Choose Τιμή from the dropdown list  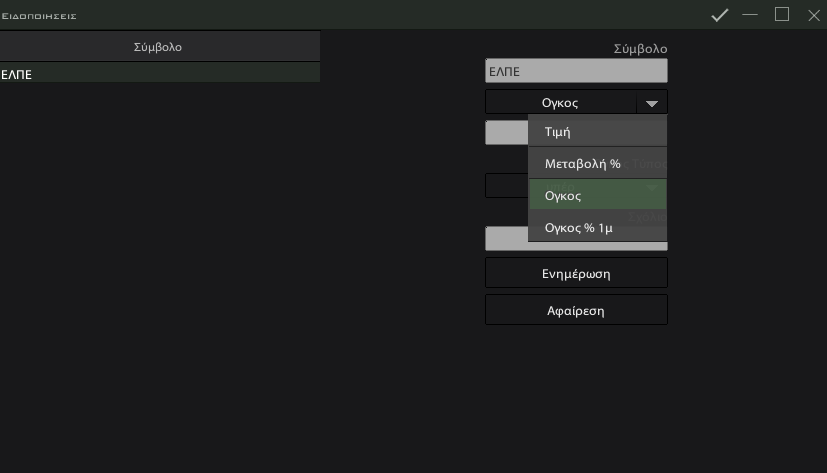click(x=598, y=131)
